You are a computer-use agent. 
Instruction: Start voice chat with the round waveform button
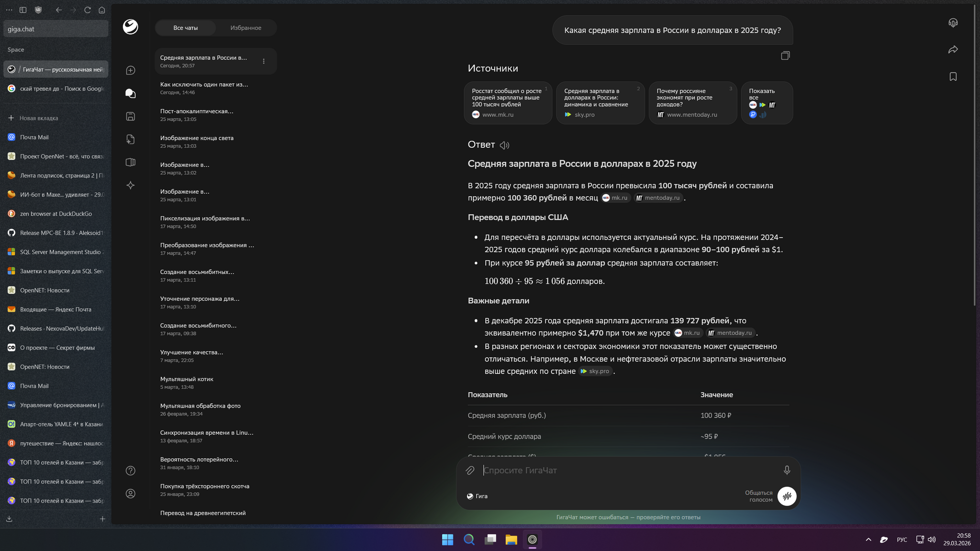(787, 496)
